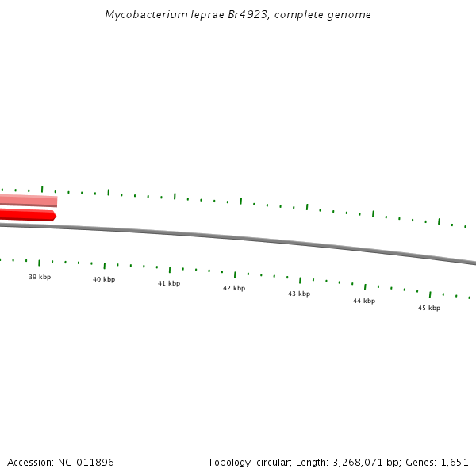The image size is (476, 476).
Task: Select the pale pink feature bar
Action: (x=29, y=201)
